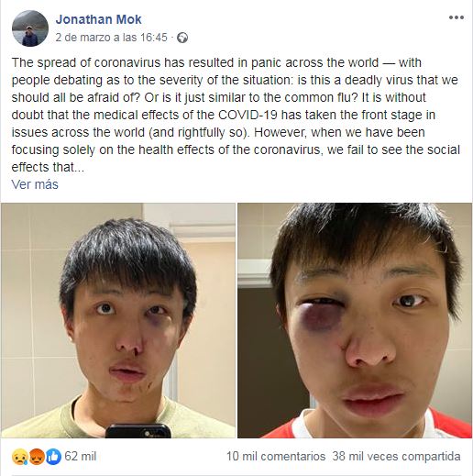Click the public globe privacy icon
The image size is (473, 476).
tap(182, 38)
